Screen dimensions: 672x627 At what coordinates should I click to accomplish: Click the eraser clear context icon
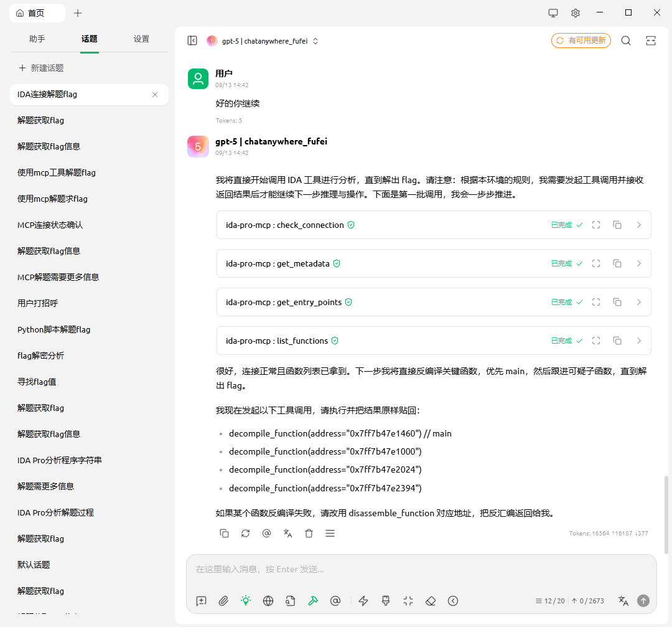(431, 601)
